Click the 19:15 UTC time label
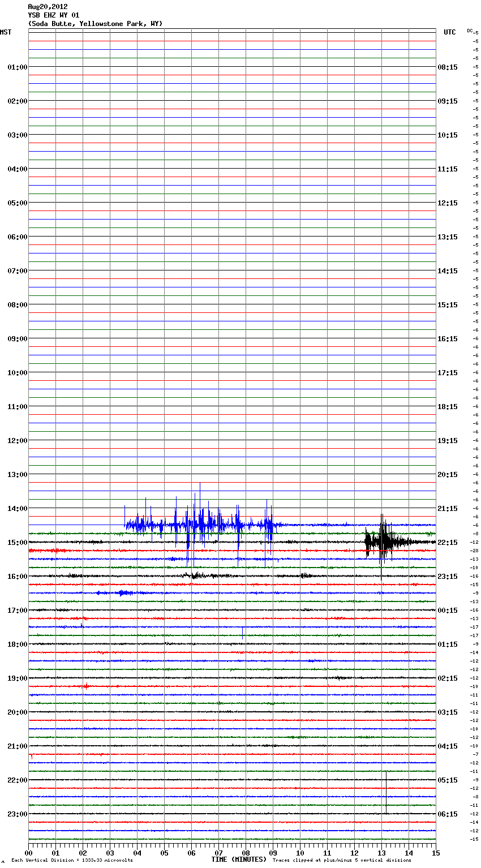Image resolution: width=481 pixels, height=868 pixels. [448, 441]
